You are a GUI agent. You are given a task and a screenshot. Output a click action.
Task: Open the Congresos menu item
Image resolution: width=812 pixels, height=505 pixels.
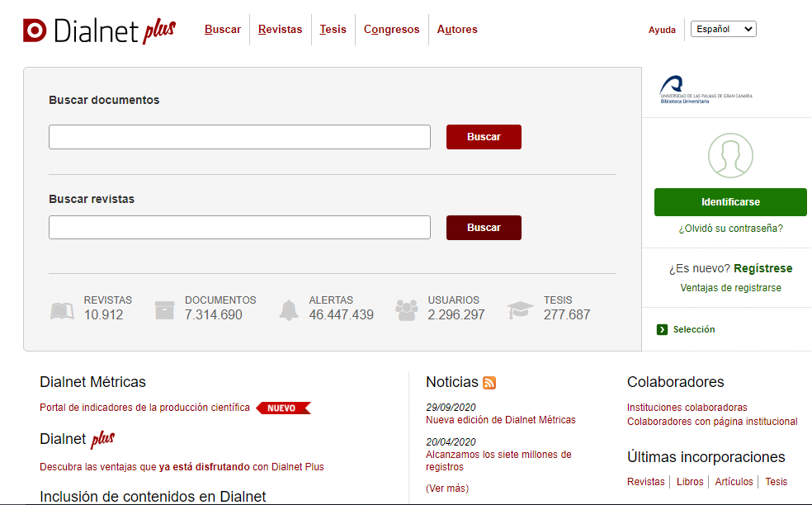(391, 30)
